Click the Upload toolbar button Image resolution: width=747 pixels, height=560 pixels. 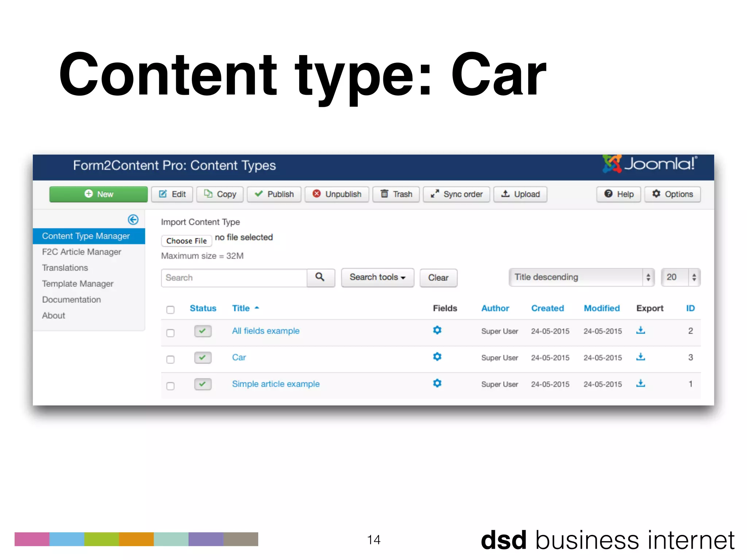click(520, 194)
